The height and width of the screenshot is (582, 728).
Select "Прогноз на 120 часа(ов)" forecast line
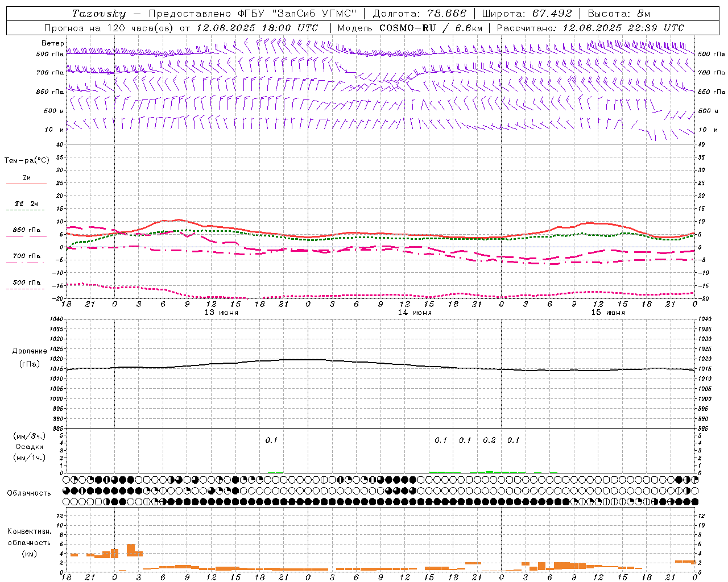[x=109, y=28]
